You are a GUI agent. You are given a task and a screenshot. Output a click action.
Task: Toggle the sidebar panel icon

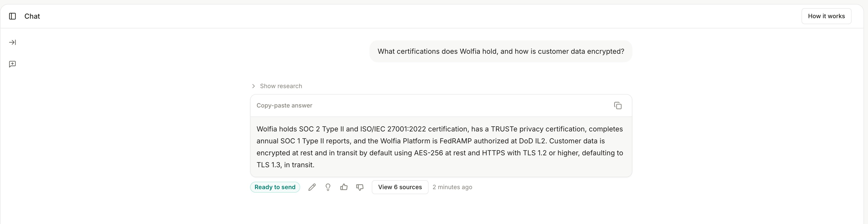12,16
